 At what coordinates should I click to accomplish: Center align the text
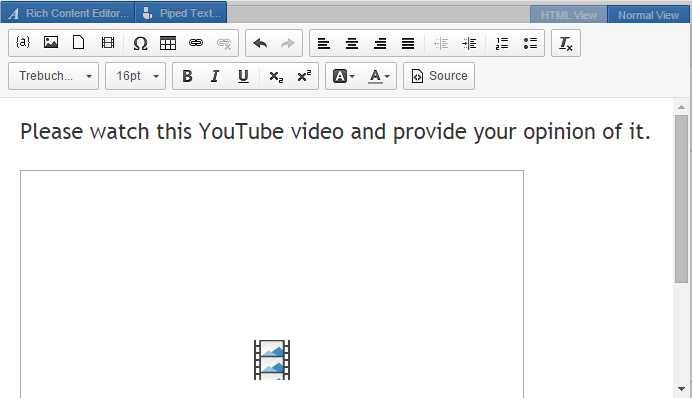click(x=352, y=43)
